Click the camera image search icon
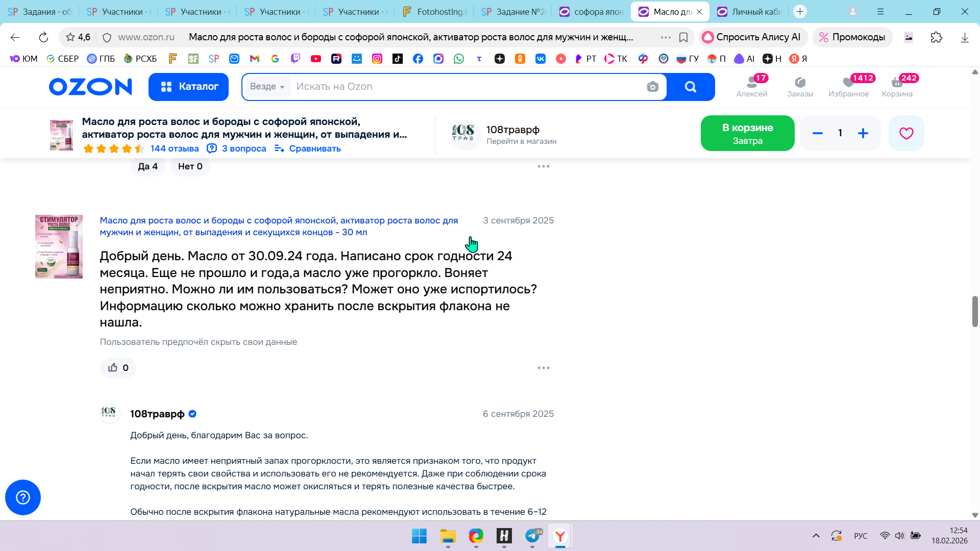 coord(652,87)
